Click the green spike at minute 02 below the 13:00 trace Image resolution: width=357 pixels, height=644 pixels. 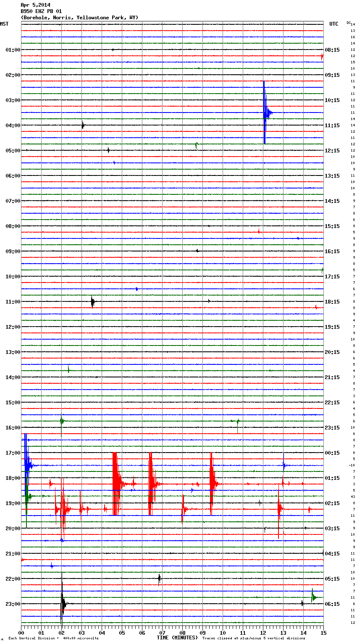click(68, 369)
